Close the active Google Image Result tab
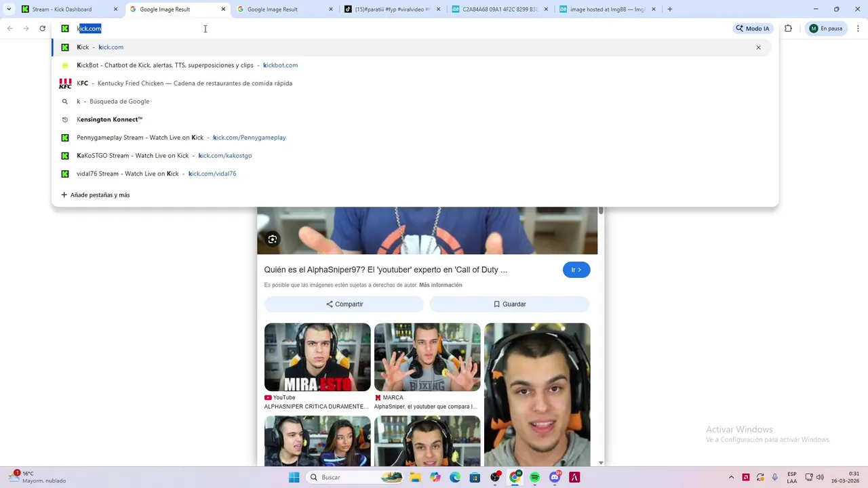Viewport: 868px width, 488px height. pos(223,9)
